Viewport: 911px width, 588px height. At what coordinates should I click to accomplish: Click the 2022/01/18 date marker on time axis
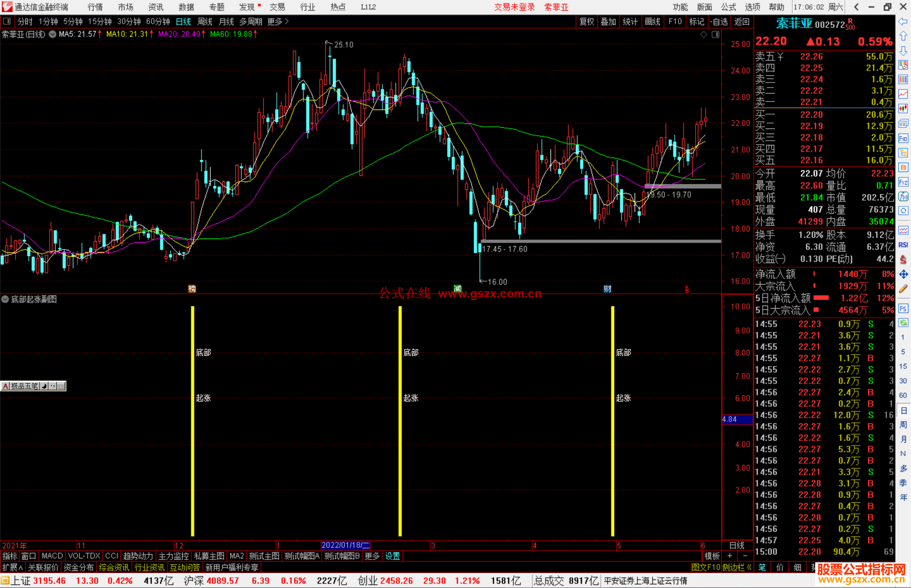pos(345,545)
